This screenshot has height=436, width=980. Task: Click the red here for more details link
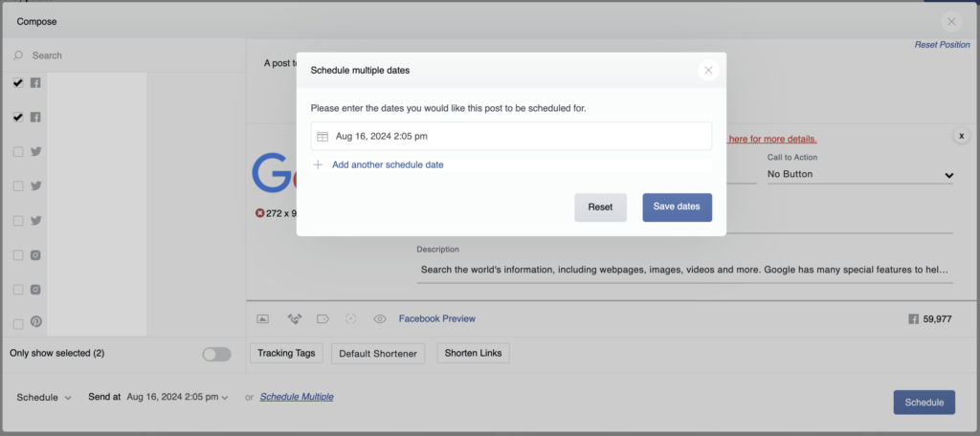click(x=772, y=139)
